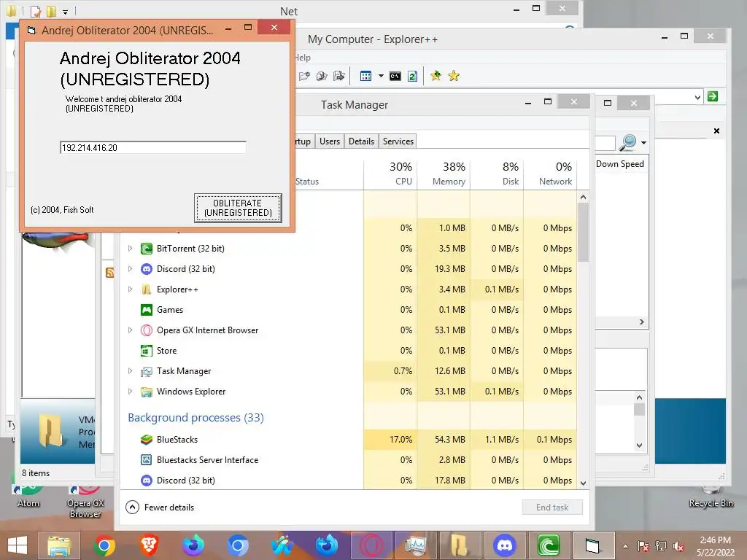Click the Opera GX Internet Browser process icon
Image resolution: width=747 pixels, height=560 pixels.
[146, 330]
